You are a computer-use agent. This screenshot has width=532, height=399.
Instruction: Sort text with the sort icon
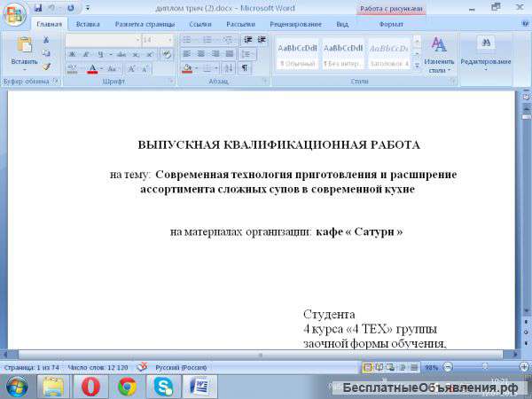(229, 69)
